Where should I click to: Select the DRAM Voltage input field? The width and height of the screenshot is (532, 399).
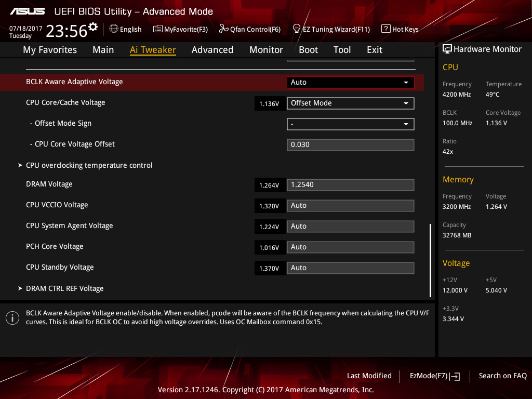pos(350,184)
